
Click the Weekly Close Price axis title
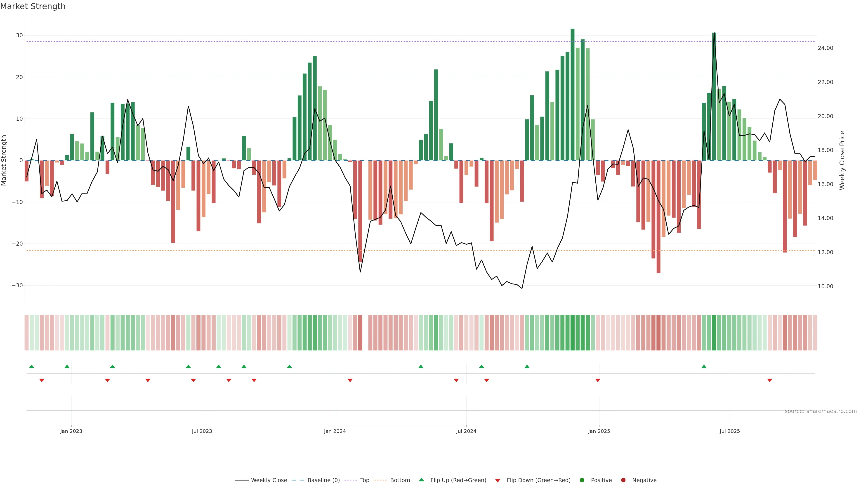tap(842, 160)
